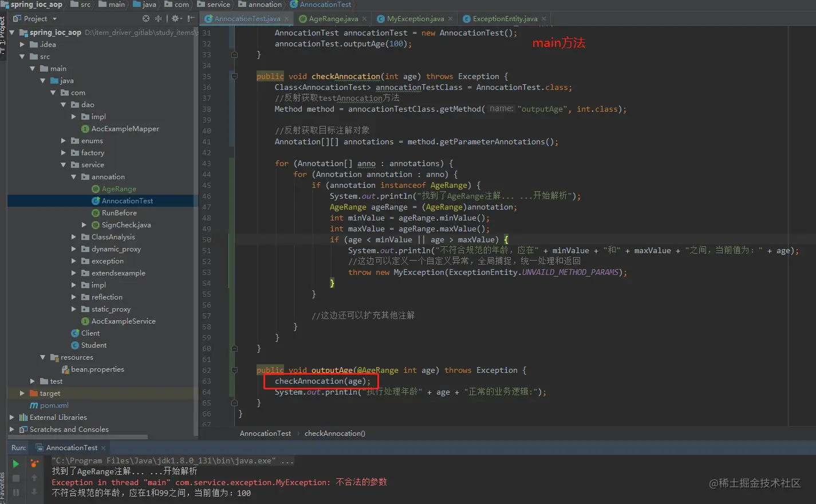Expand the factory package

pos(64,153)
